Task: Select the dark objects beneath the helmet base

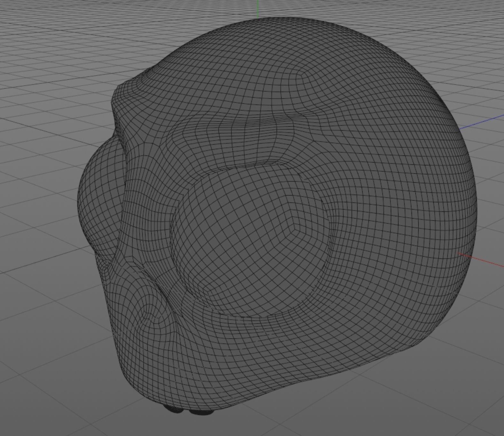Action: [189, 409]
